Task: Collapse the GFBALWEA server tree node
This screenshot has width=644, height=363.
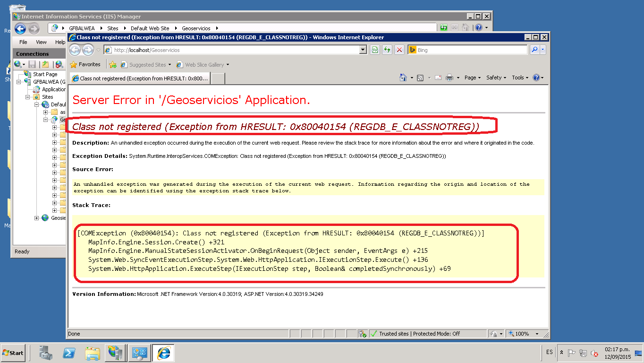Action: [19, 82]
